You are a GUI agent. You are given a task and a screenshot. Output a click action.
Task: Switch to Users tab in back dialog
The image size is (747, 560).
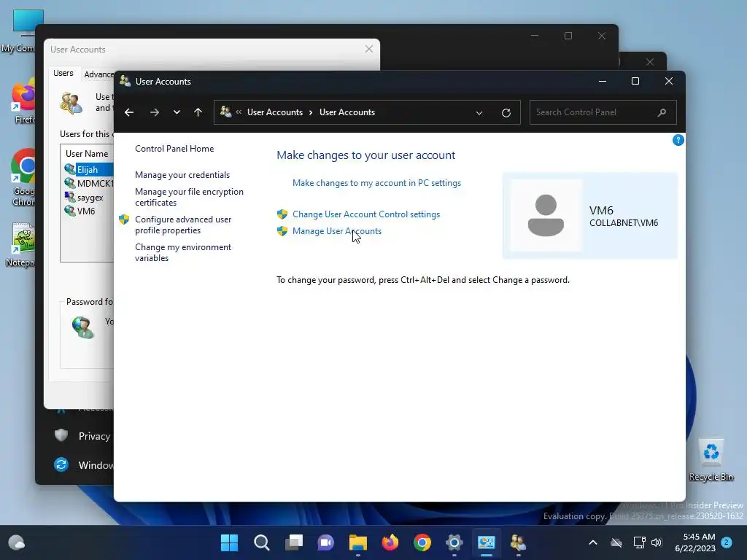tap(63, 73)
